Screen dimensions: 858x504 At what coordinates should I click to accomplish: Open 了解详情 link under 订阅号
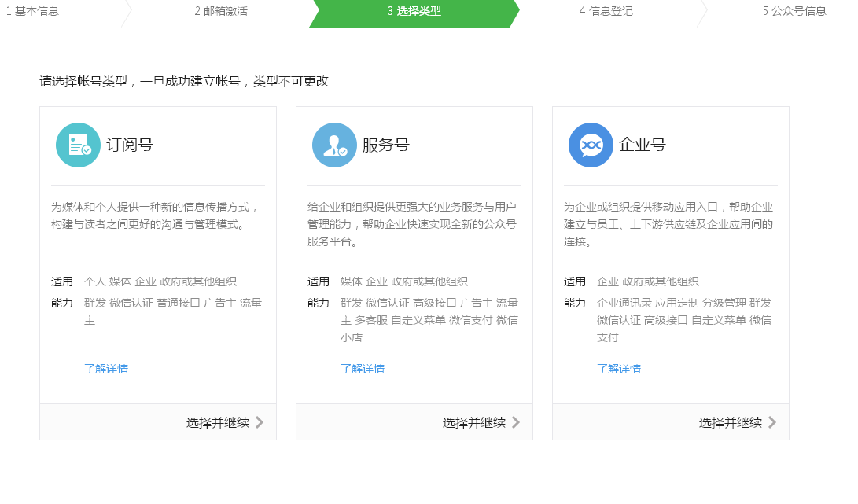(x=106, y=369)
